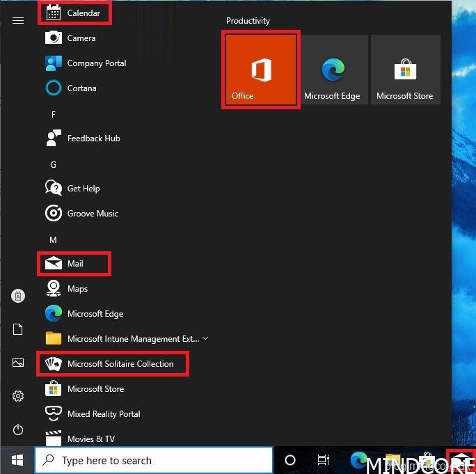Open the Power options button
476x474 pixels.
(18, 429)
